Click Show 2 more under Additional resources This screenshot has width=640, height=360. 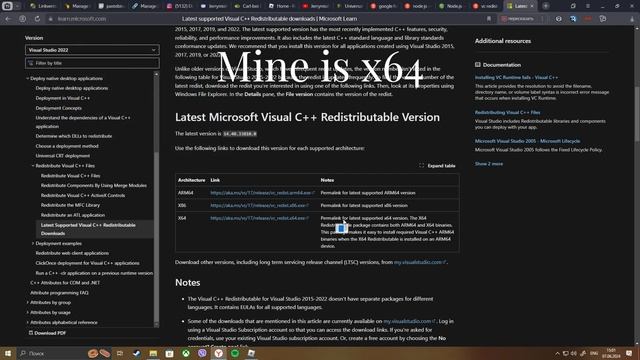point(489,164)
